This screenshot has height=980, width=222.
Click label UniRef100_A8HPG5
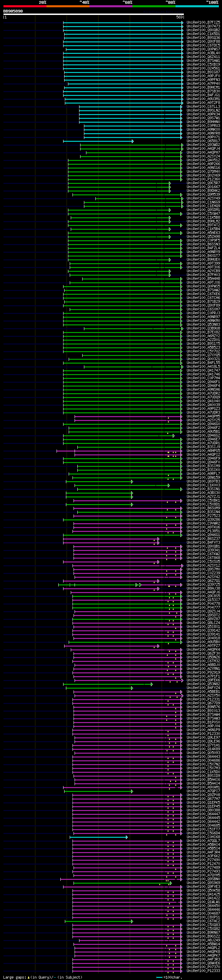point(203,451)
